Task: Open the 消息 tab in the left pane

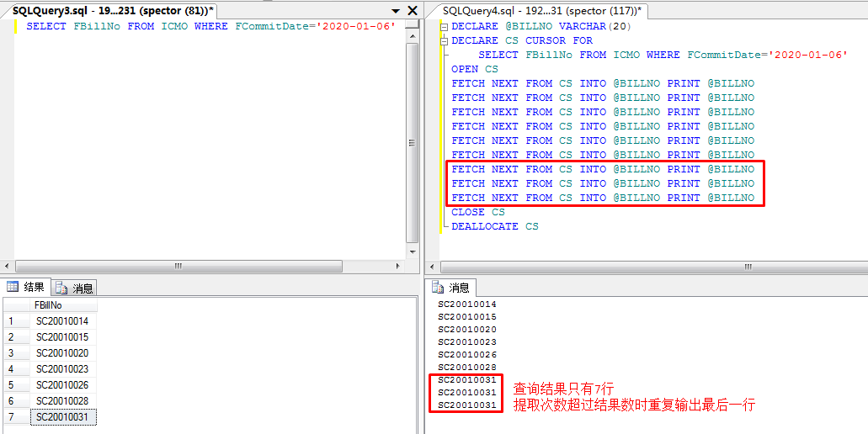Action: point(75,288)
